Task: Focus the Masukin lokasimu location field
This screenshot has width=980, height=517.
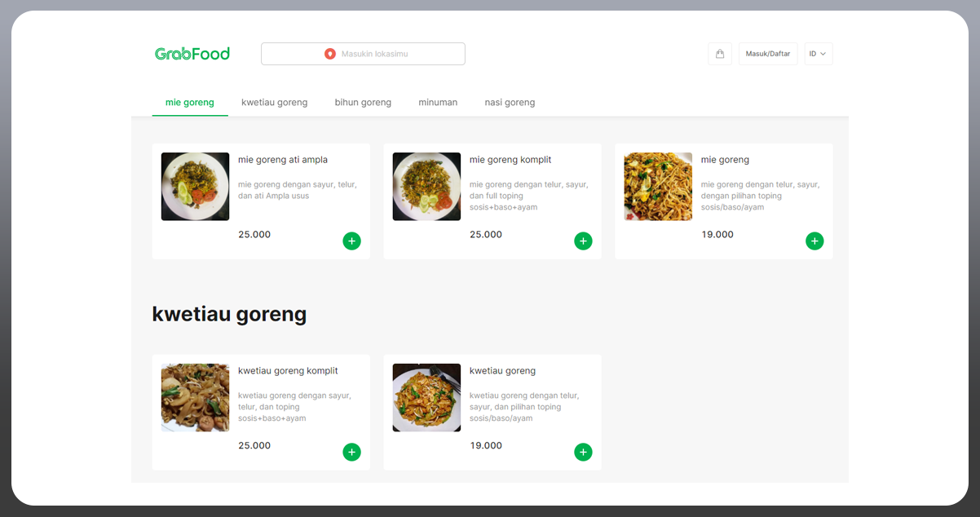Action: click(x=374, y=54)
